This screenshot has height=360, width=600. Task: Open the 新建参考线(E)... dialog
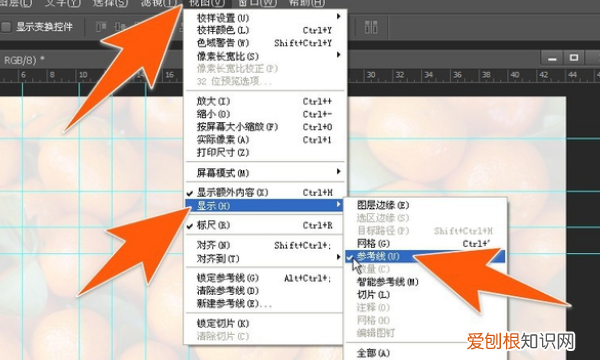click(265, 304)
